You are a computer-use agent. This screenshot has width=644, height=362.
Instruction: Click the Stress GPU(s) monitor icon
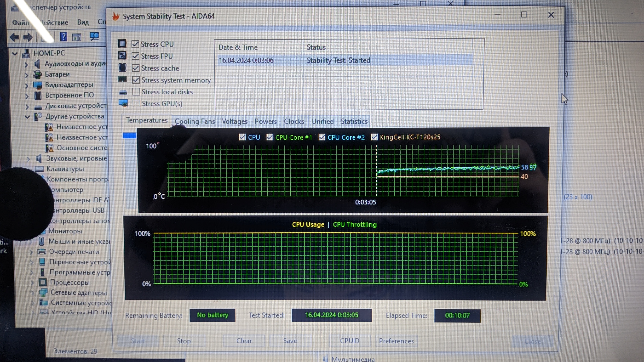[123, 103]
